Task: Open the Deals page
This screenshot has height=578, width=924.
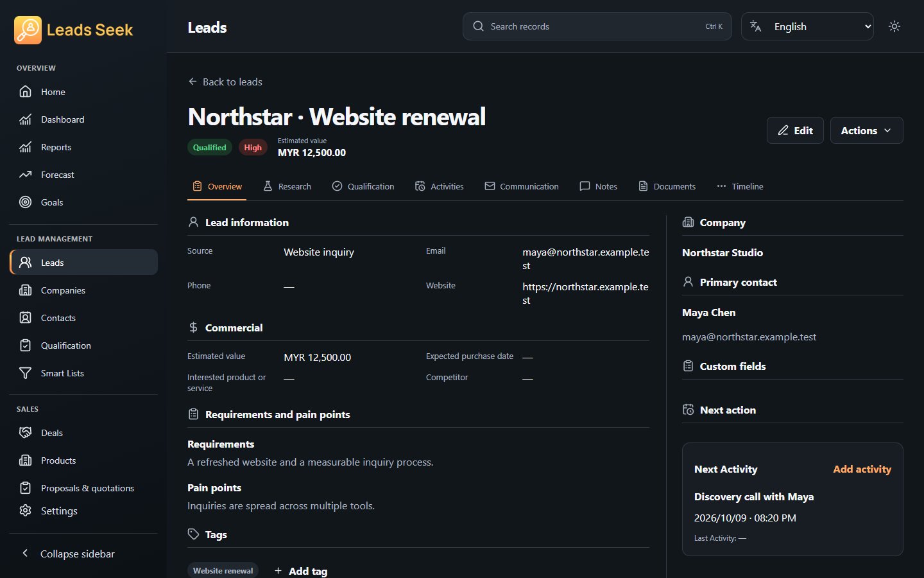Action: (x=83, y=433)
